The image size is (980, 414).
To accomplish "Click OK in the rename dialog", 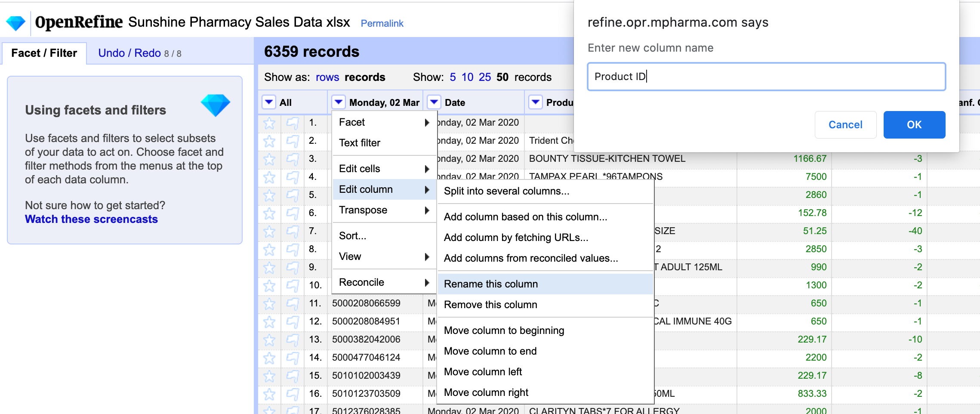I will click(914, 125).
